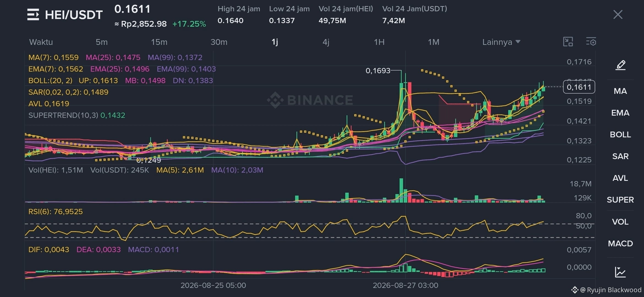Click the SAR(0,02, 0,2): 0,1489 legend
This screenshot has height=297, width=644.
tap(68, 92)
